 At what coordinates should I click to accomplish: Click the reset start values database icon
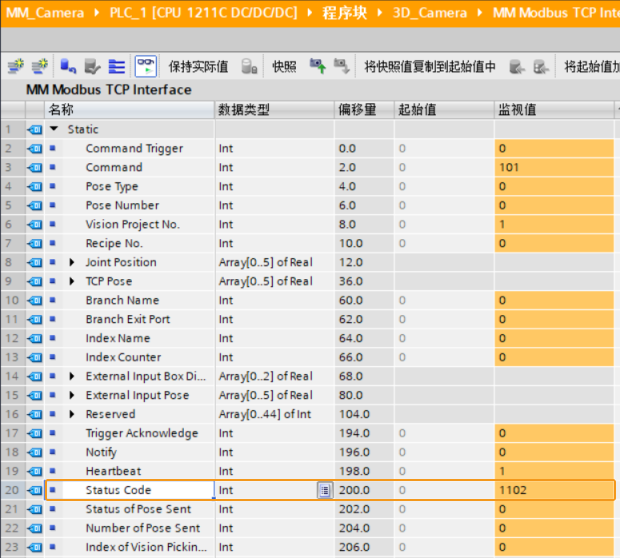point(68,66)
